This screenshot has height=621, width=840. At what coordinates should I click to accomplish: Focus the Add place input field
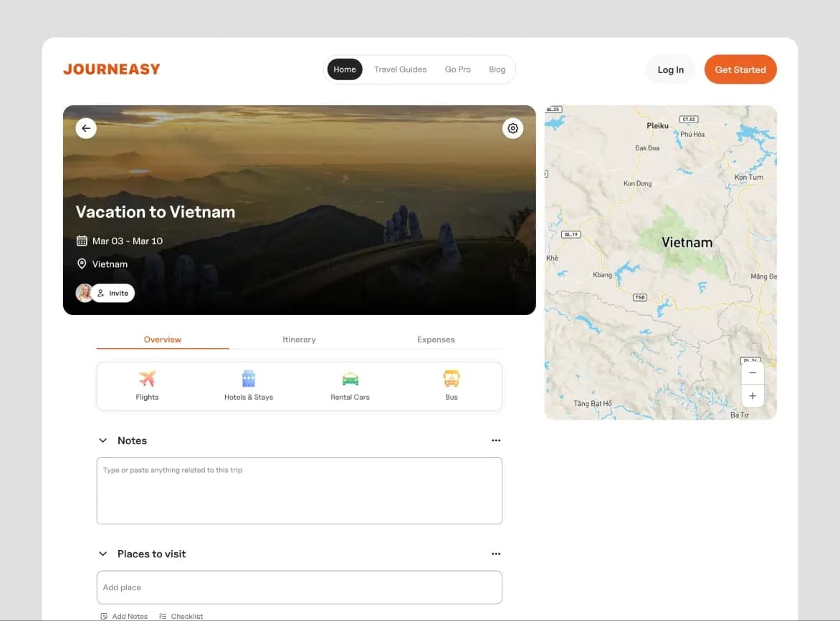click(x=299, y=587)
